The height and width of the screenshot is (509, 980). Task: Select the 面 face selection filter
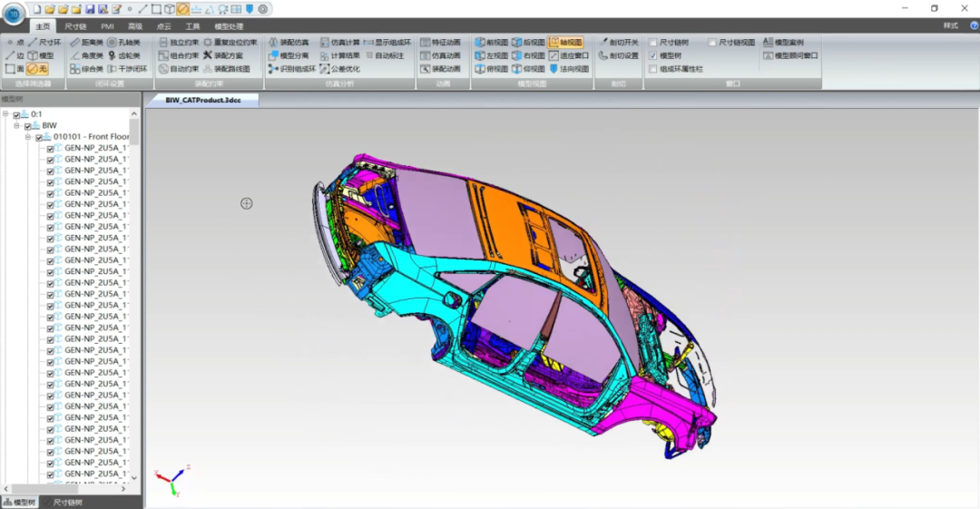click(x=15, y=69)
